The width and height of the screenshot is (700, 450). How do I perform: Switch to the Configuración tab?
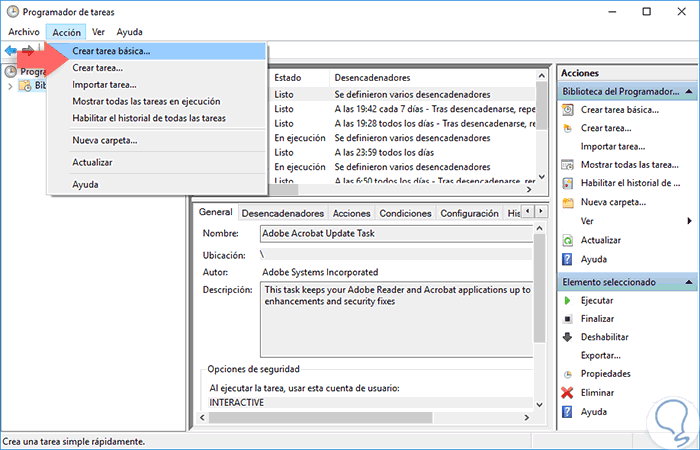click(469, 213)
